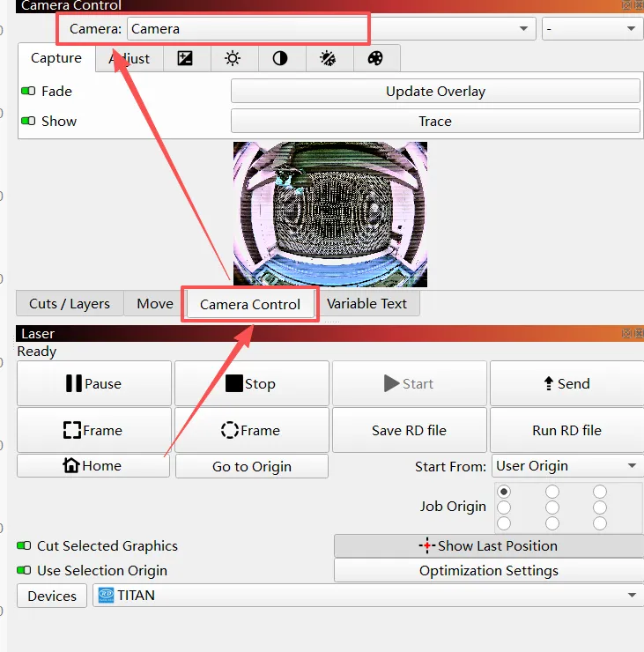Click the square Frame button
The image size is (644, 652).
(93, 430)
